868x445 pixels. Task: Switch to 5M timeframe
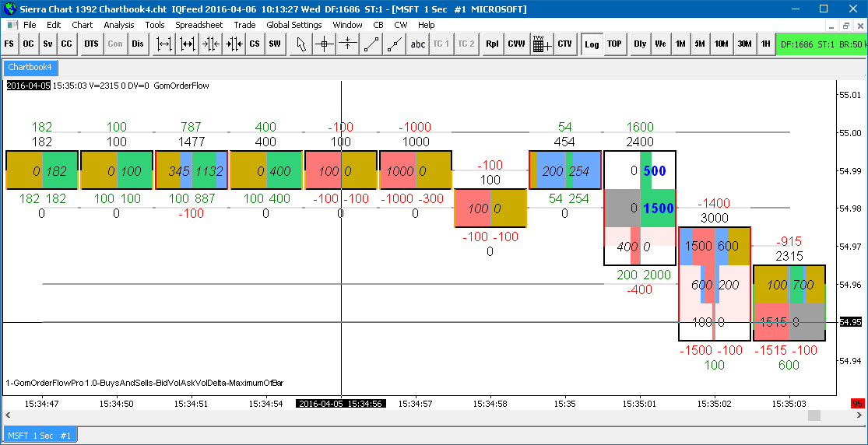pyautogui.click(x=700, y=44)
